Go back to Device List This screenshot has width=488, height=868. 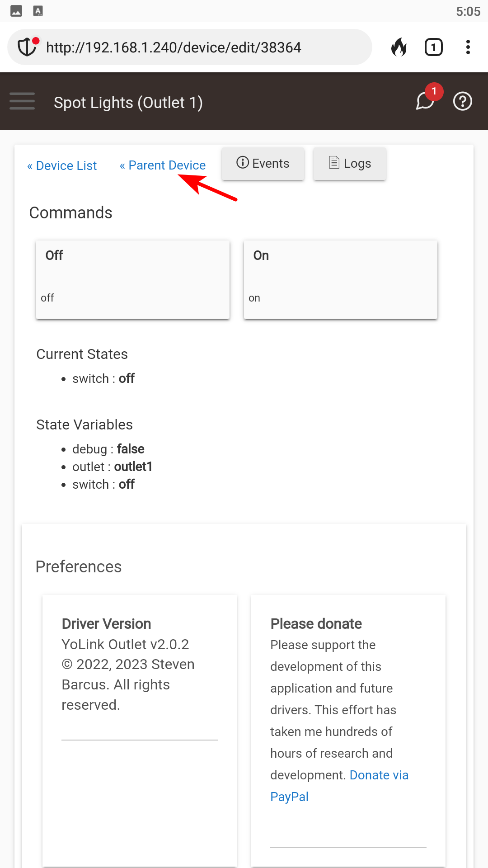62,166
